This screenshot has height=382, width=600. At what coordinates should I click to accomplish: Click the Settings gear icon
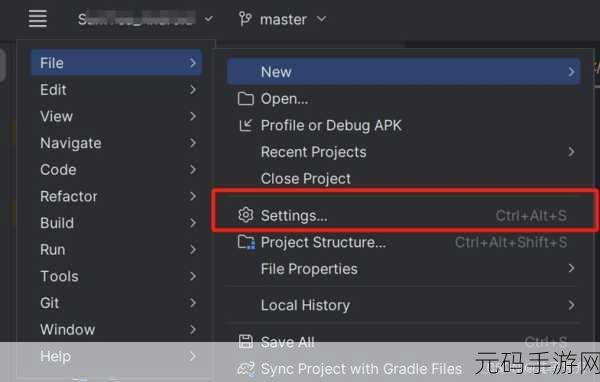pyautogui.click(x=245, y=215)
